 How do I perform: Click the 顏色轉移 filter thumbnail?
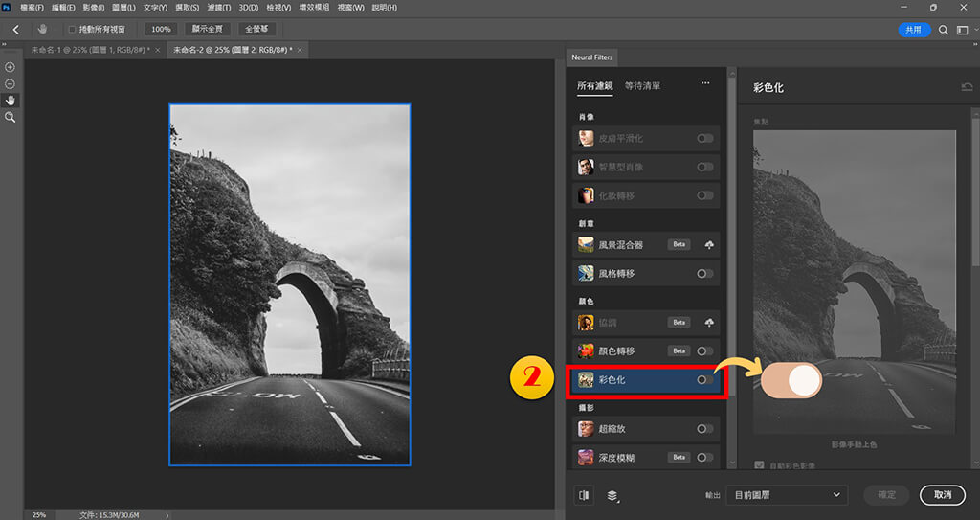pyautogui.click(x=586, y=351)
